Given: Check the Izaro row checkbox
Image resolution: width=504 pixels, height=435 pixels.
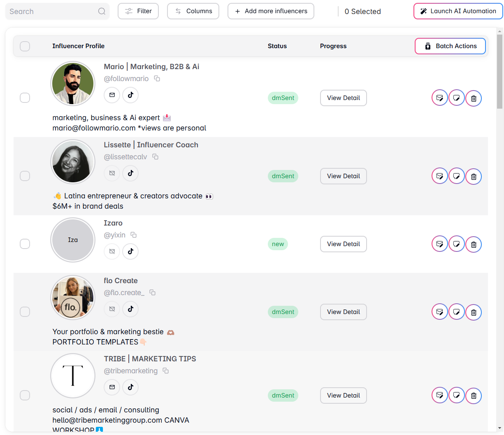Looking at the screenshot, I should (25, 244).
